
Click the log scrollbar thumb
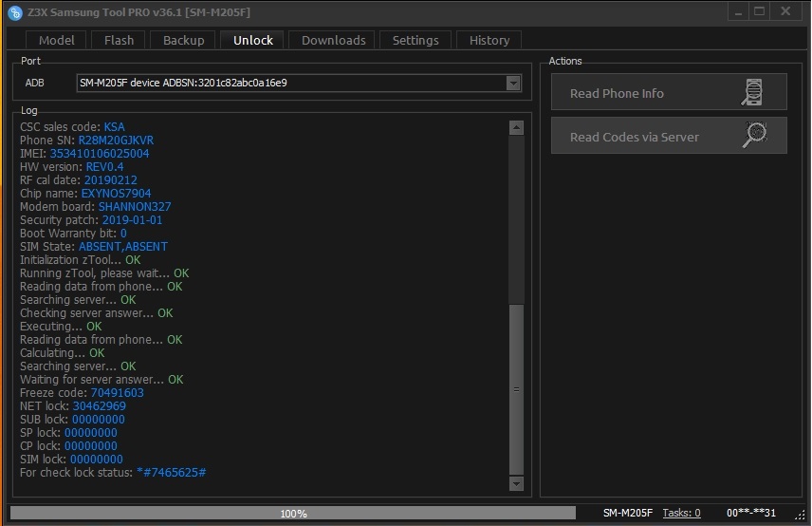(x=516, y=389)
